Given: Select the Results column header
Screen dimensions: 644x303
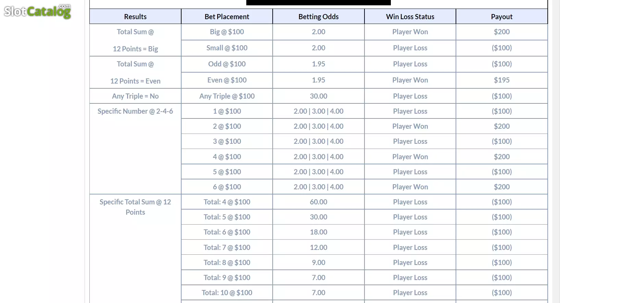Looking at the screenshot, I should point(135,16).
